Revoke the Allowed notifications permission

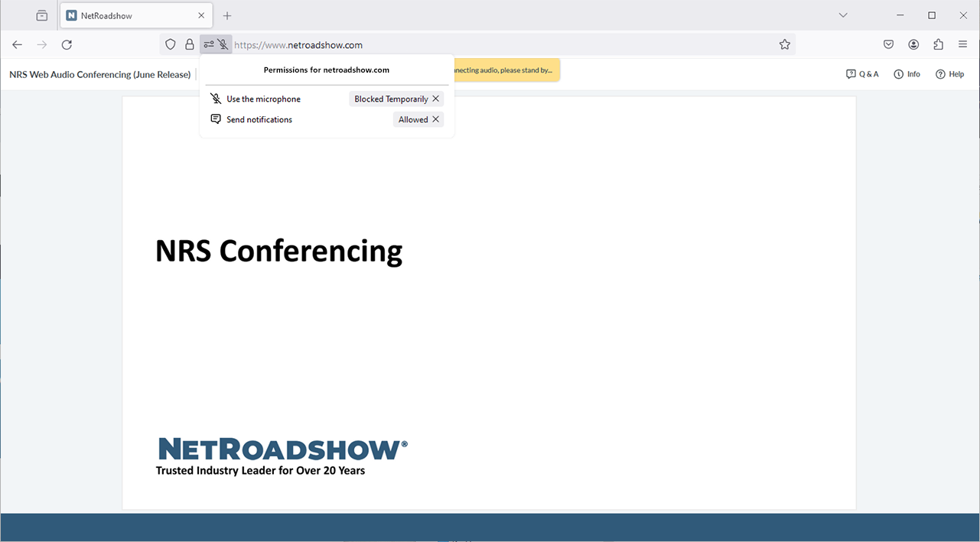tap(435, 118)
